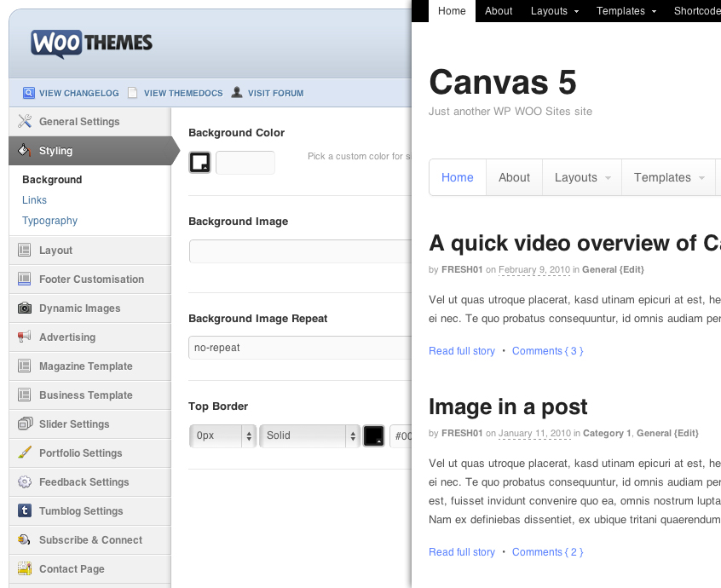Screen dimensions: 721x588
Task: Click the Magazine Template icon
Action: click(x=25, y=366)
